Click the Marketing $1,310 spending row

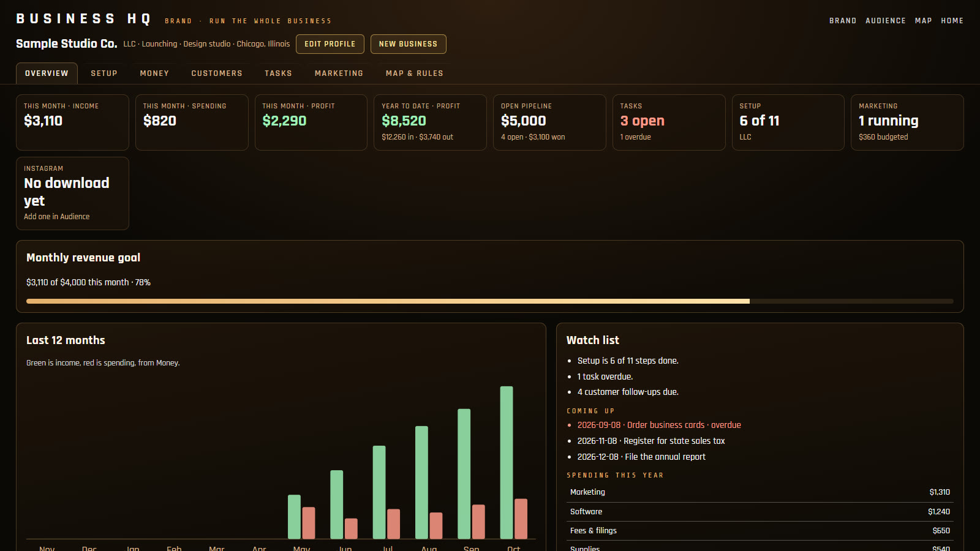pyautogui.click(x=760, y=492)
